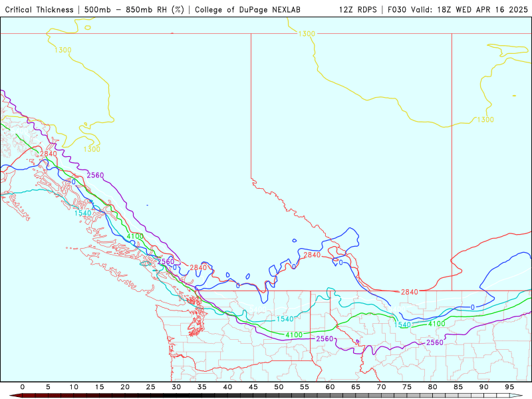The height and width of the screenshot is (399, 532).
Task: Click the "500mb – 850mb RH (%)" header text
Action: pyautogui.click(x=134, y=10)
